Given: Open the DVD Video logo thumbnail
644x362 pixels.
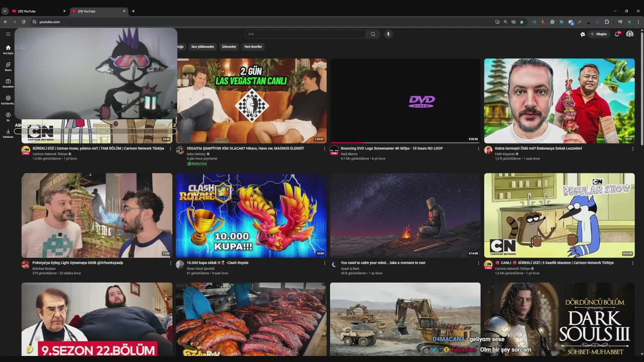Looking at the screenshot, I should click(x=405, y=101).
